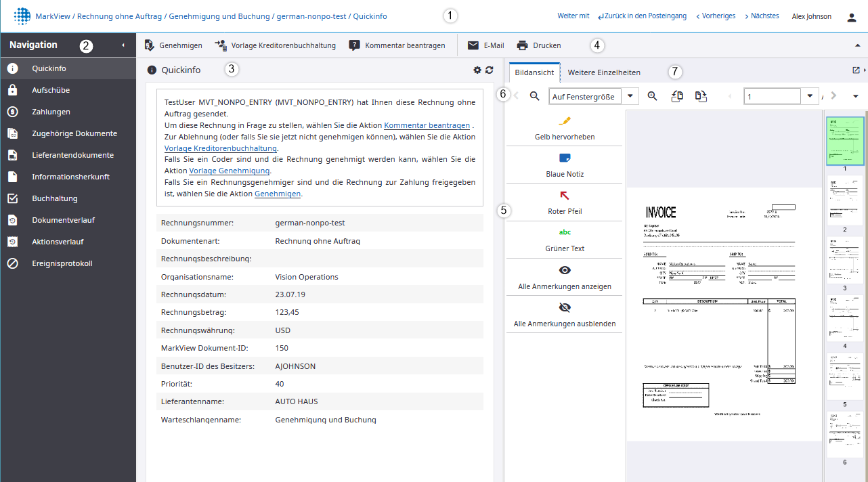The image size is (868, 482).
Task: Collapse the Navigation side panel
Action: pyautogui.click(x=123, y=45)
